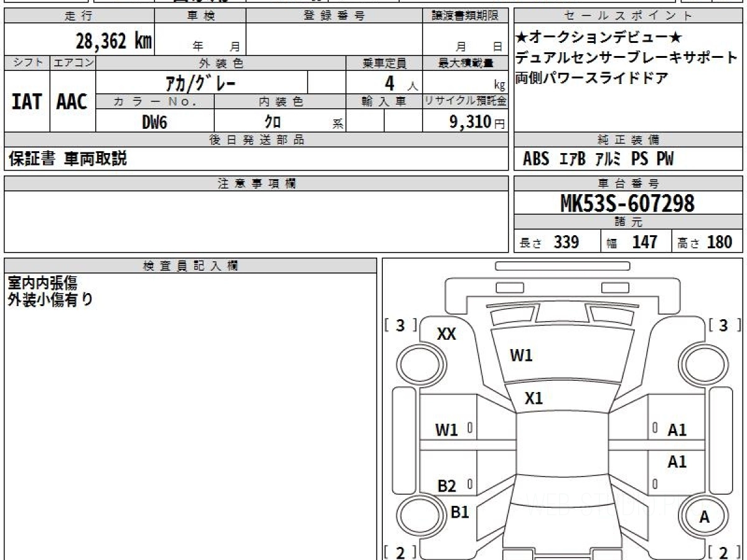
Task: Click XX mark on car diagram
Action: tap(446, 334)
